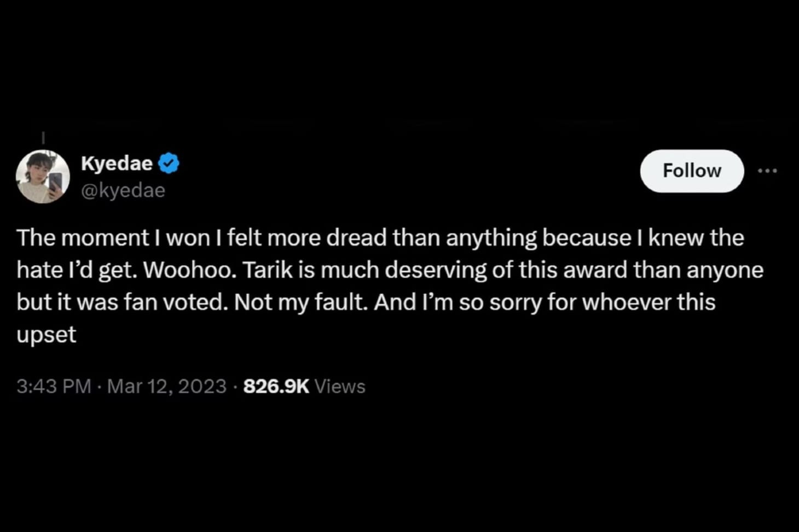
Task: Open Kyedae's profile picture
Action: click(43, 176)
